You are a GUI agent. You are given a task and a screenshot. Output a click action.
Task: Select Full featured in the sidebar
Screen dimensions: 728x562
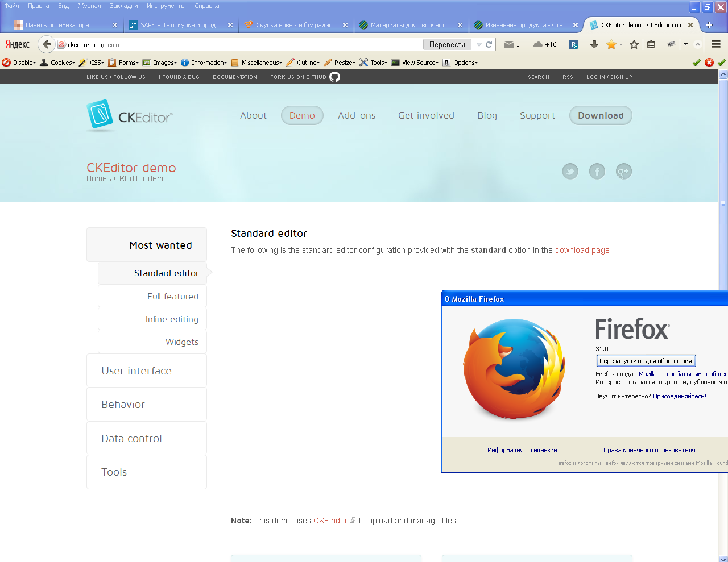152,296
